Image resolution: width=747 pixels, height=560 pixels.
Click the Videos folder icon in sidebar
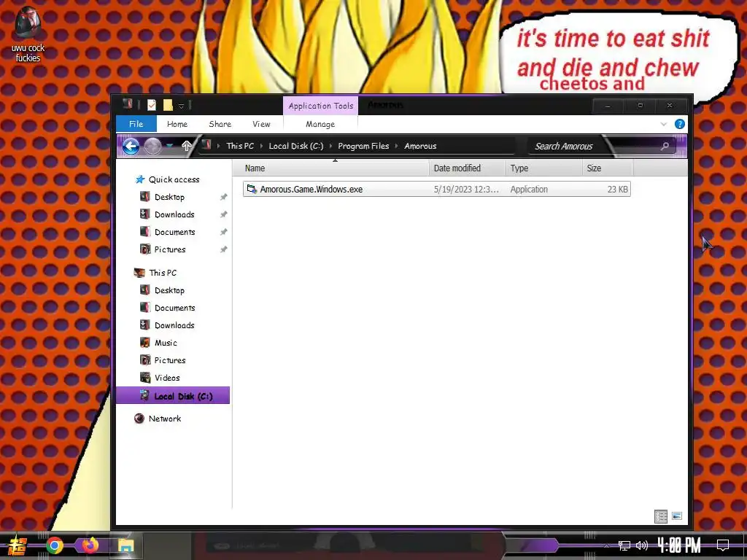pos(145,378)
